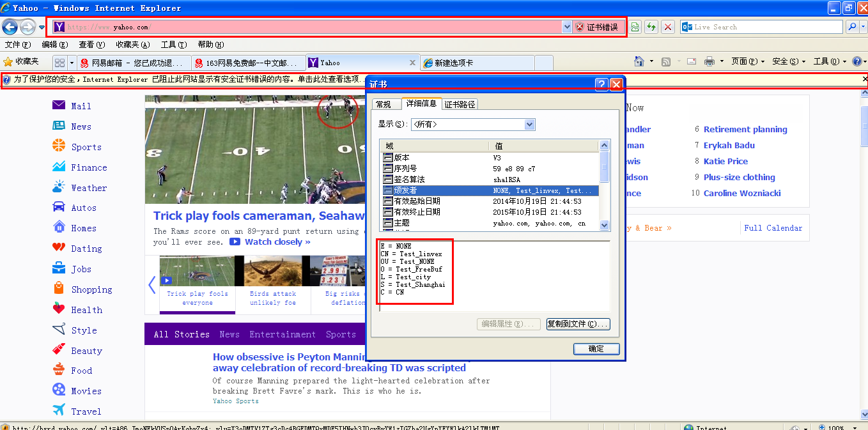Click the Dating hearts sidebar icon
Viewport: 868px width, 430px height.
click(x=59, y=248)
